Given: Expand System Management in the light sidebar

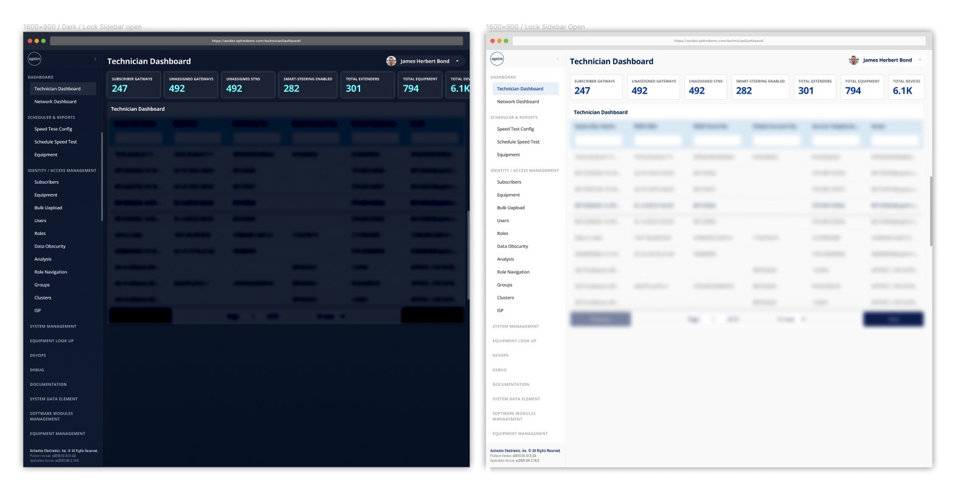Looking at the screenshot, I should (516, 326).
